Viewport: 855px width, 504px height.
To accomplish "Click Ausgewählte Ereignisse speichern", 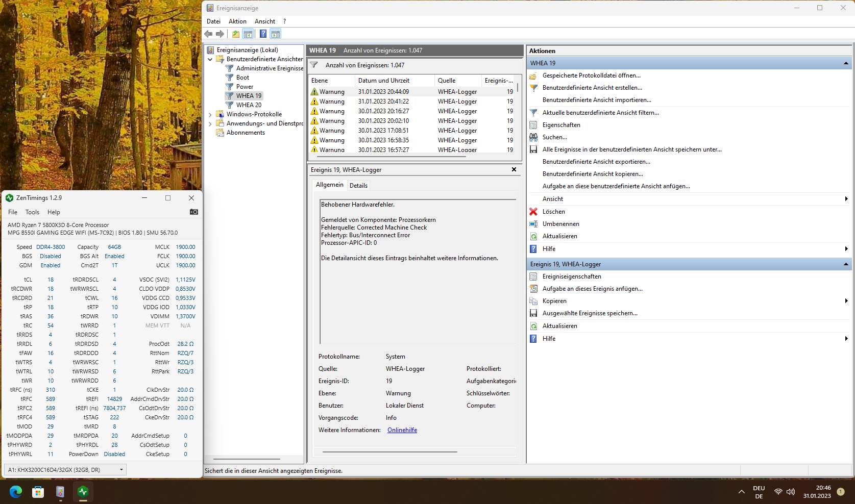I will pos(590,313).
